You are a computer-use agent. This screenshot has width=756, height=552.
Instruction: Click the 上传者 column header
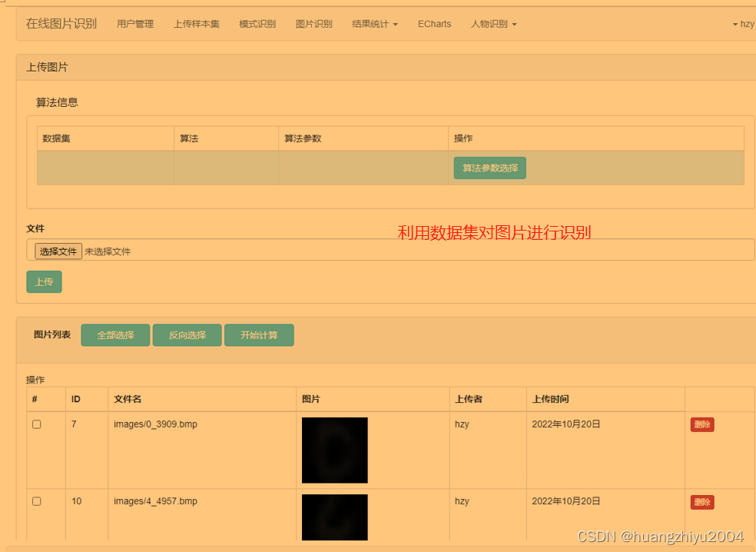[468, 399]
